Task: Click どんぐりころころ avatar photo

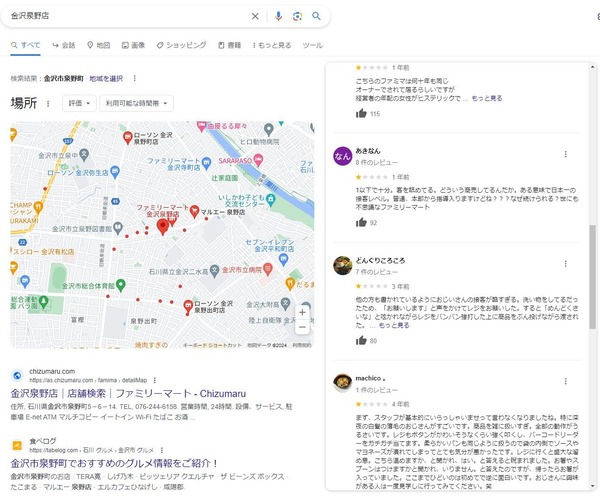Action: click(342, 265)
